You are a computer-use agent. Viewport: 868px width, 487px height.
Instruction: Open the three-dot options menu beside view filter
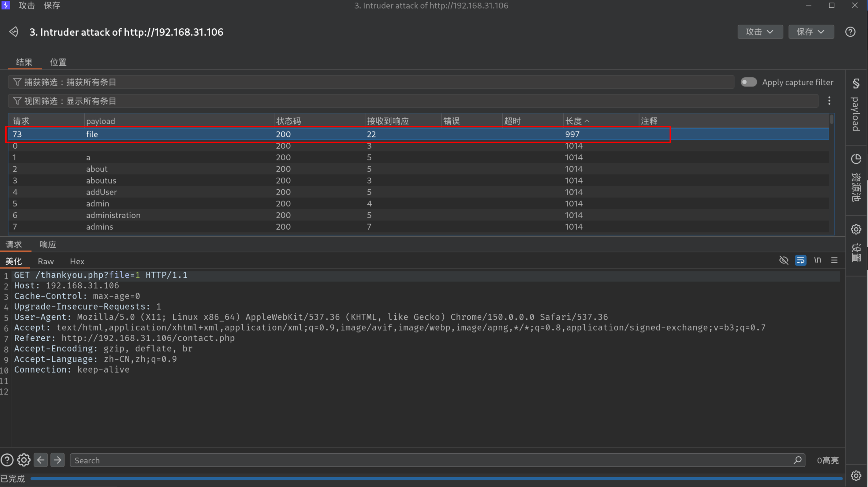[829, 101]
